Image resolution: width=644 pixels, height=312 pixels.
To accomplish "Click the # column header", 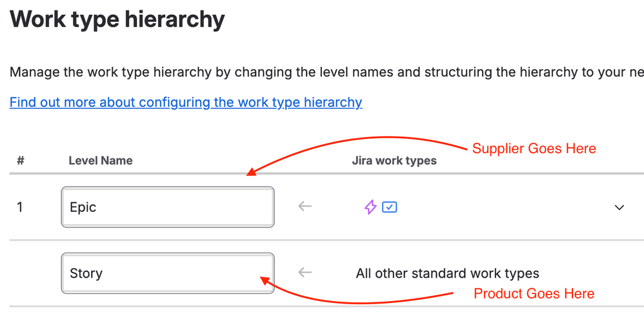I will [21, 160].
